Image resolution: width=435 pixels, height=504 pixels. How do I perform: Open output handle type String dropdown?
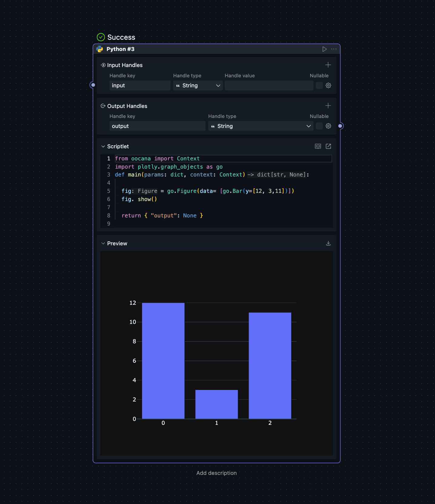pyautogui.click(x=261, y=126)
